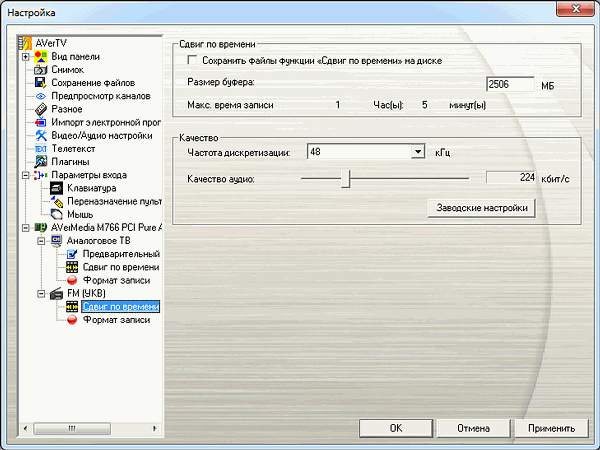Image resolution: width=600 pixels, height=450 pixels.
Task: Open Видео/Аудио настройки tools icon
Action: point(41,135)
